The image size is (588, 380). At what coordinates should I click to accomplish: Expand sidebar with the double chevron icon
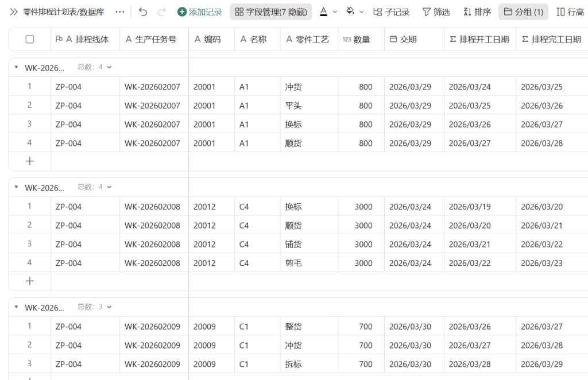point(14,12)
